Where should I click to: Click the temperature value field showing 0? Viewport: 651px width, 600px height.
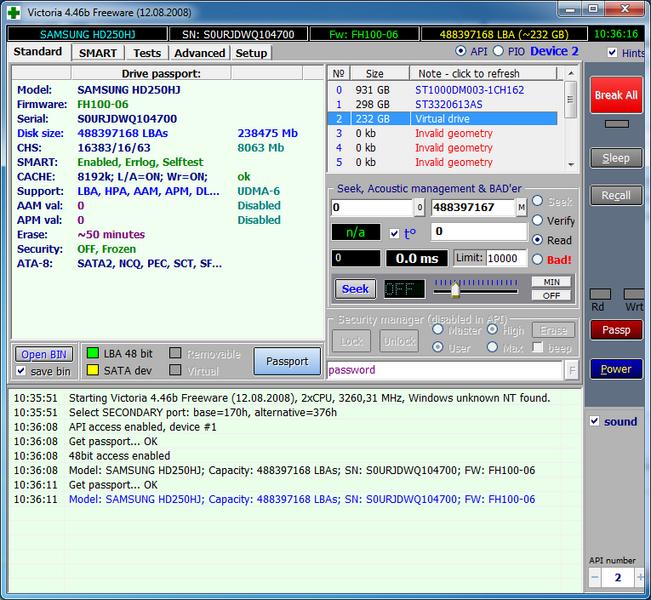[x=479, y=231]
